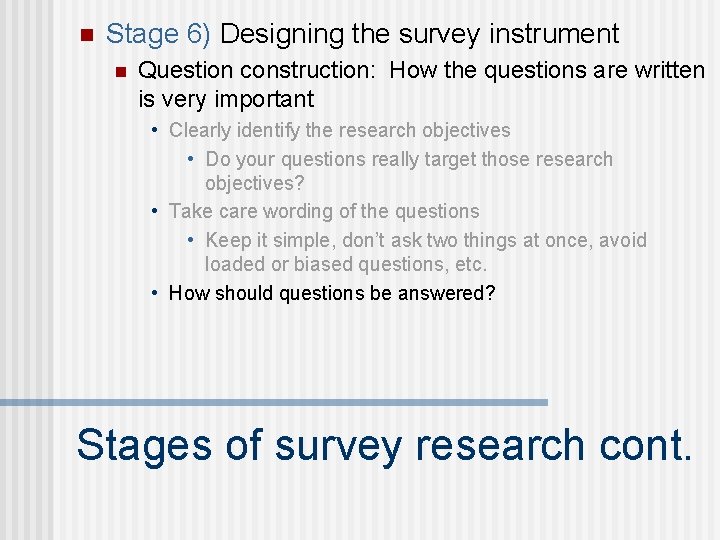Click the word 'objectives?' on its own line
This screenshot has width=720, height=540.
pyautogui.click(x=254, y=184)
